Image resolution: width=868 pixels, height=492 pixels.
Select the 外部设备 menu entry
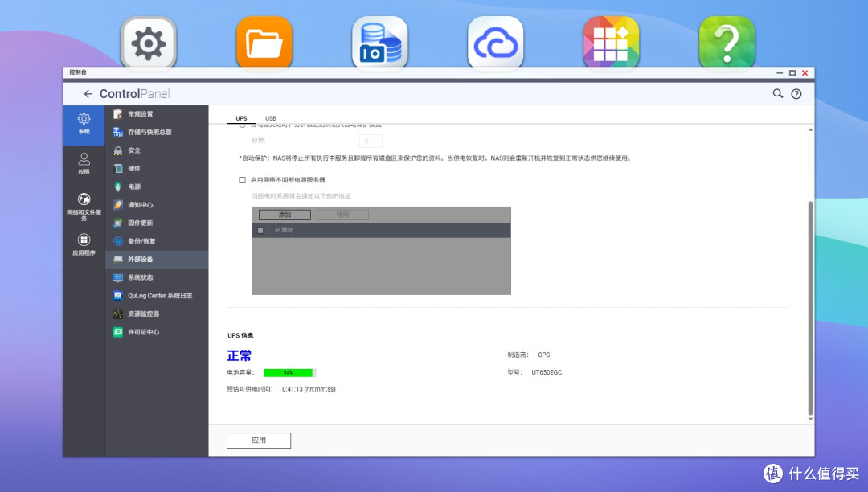click(x=157, y=260)
